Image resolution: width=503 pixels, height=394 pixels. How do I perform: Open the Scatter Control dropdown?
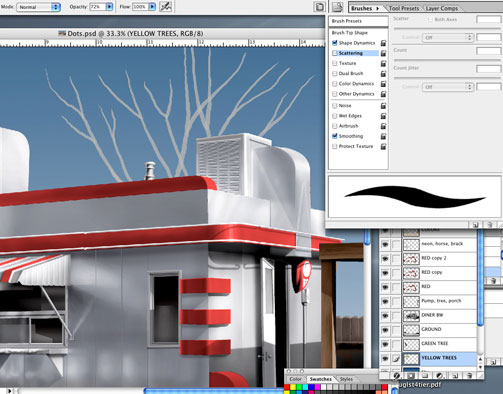[448, 38]
